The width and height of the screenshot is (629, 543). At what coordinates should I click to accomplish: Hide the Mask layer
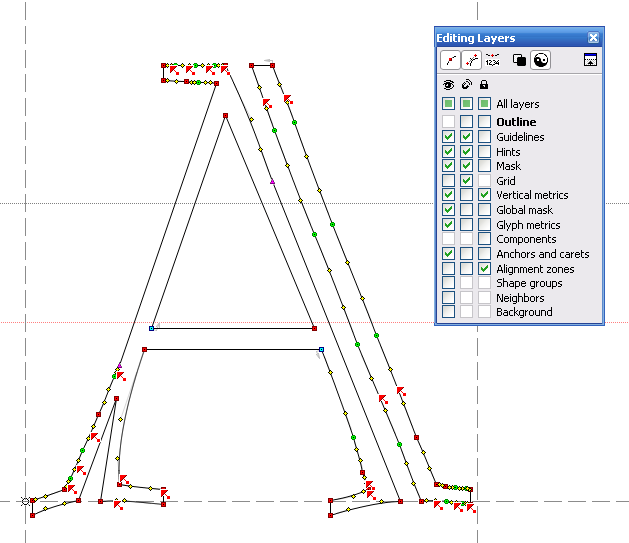448,166
